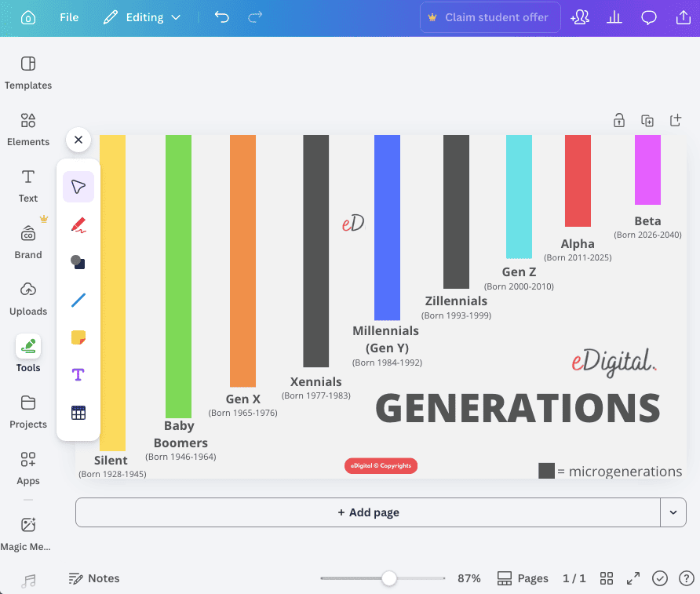Viewport: 700px width, 594px height.
Task: Select the "(Born 2011-2025)" text
Action: (x=578, y=257)
